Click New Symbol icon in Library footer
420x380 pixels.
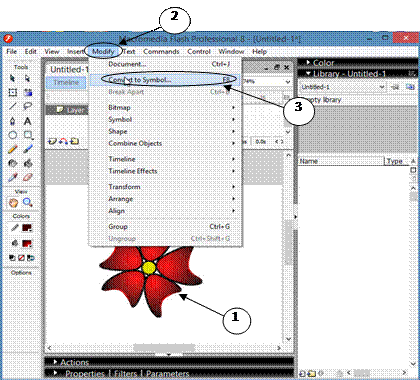(303, 373)
